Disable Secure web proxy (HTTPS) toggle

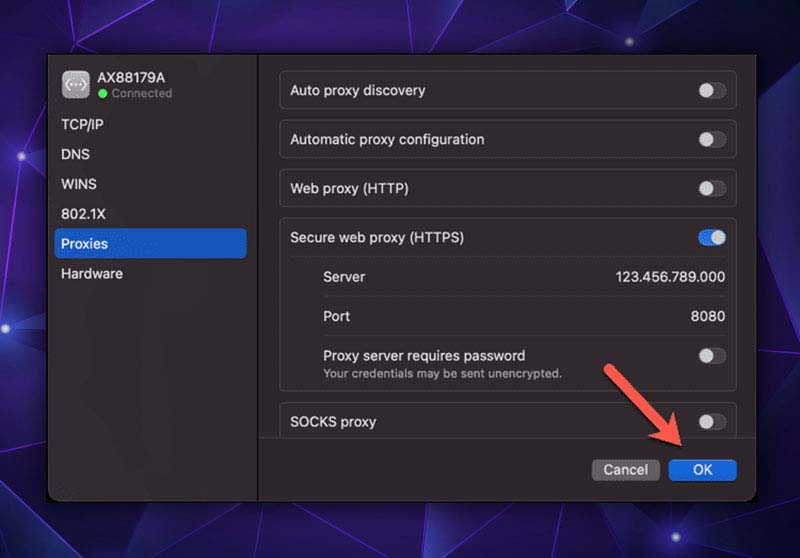[712, 238]
